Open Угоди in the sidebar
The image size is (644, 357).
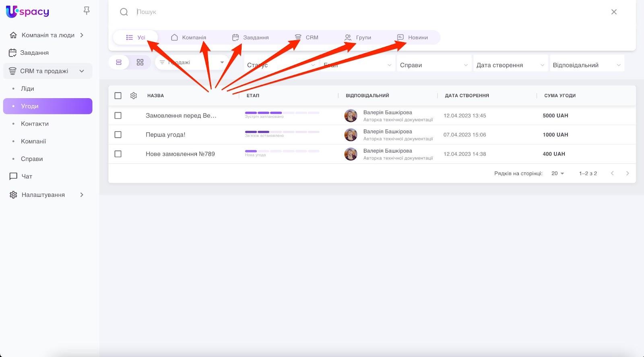click(x=47, y=106)
